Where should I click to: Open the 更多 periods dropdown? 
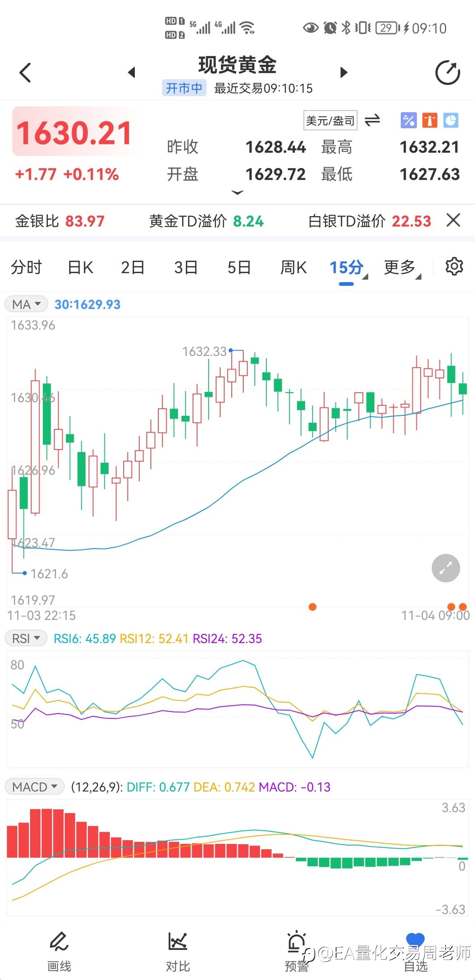[x=402, y=267]
